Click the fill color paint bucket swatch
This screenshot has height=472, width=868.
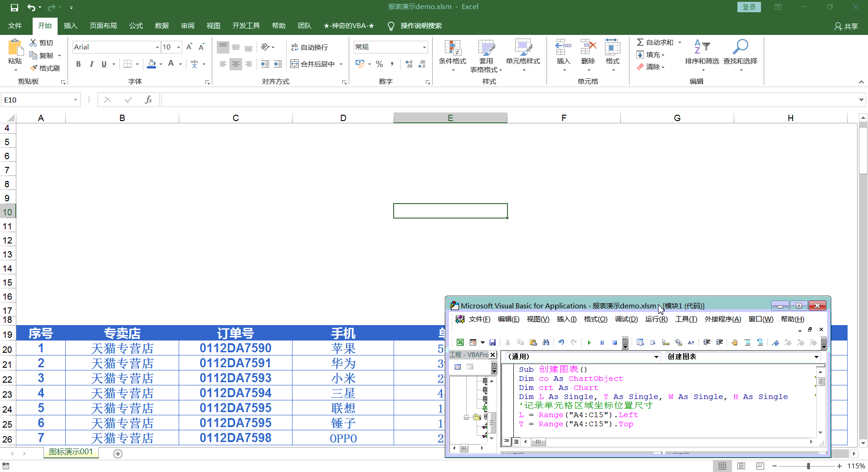pyautogui.click(x=151, y=64)
